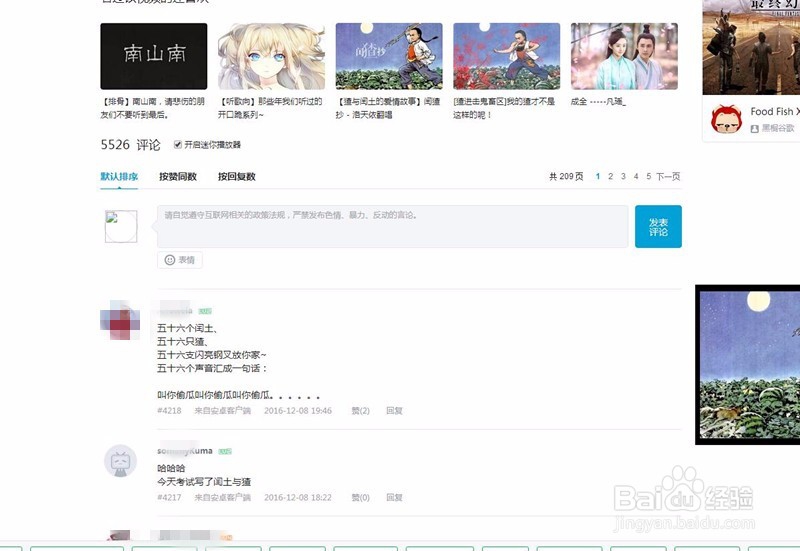
Task: Click the comment text 今天考试写了闰土与猹
Action: (204, 482)
